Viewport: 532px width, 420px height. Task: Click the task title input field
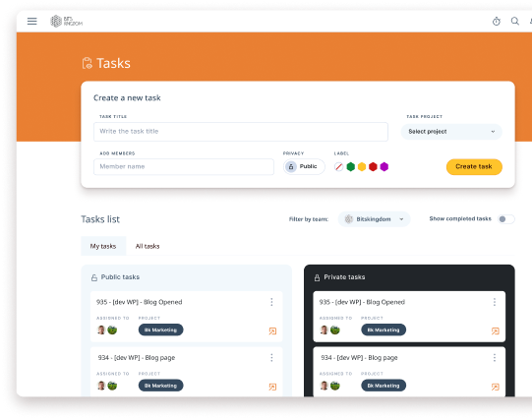[241, 132]
